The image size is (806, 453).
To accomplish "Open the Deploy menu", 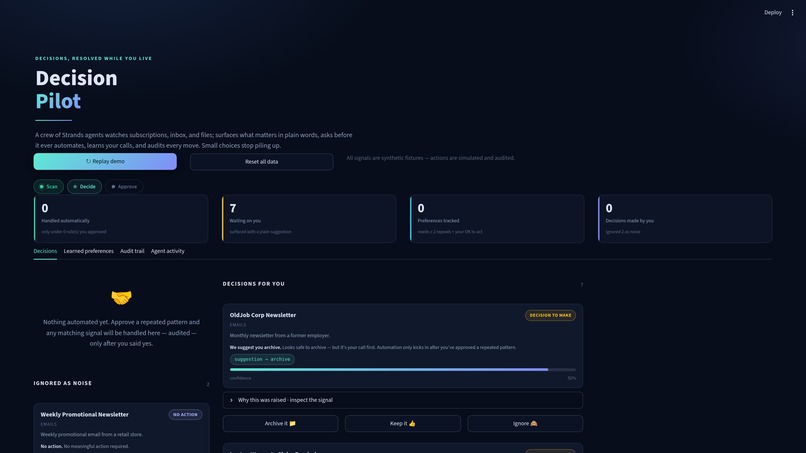I will pos(773,12).
